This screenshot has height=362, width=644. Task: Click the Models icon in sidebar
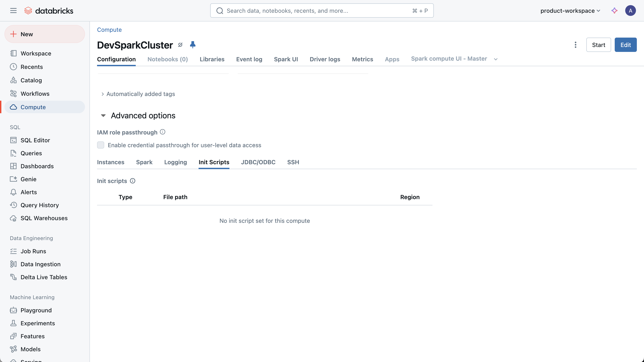point(13,349)
